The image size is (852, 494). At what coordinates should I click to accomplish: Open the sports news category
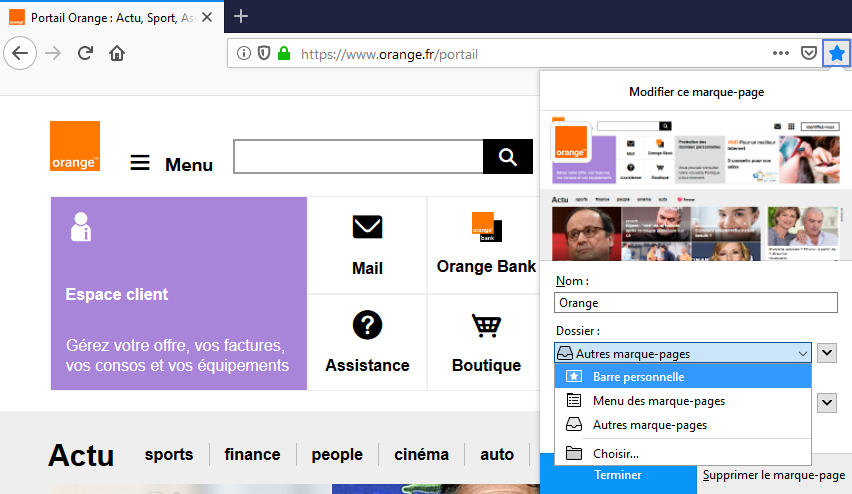(x=168, y=454)
